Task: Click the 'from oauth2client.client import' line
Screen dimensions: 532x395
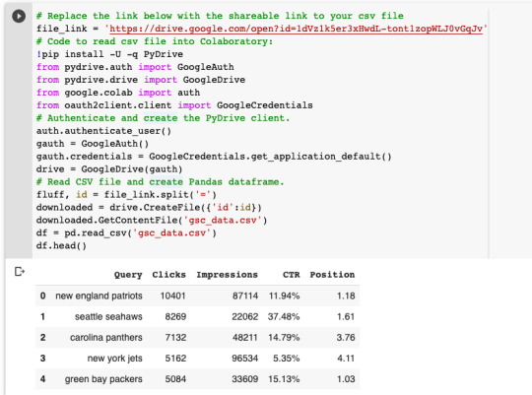Action: 174,105
